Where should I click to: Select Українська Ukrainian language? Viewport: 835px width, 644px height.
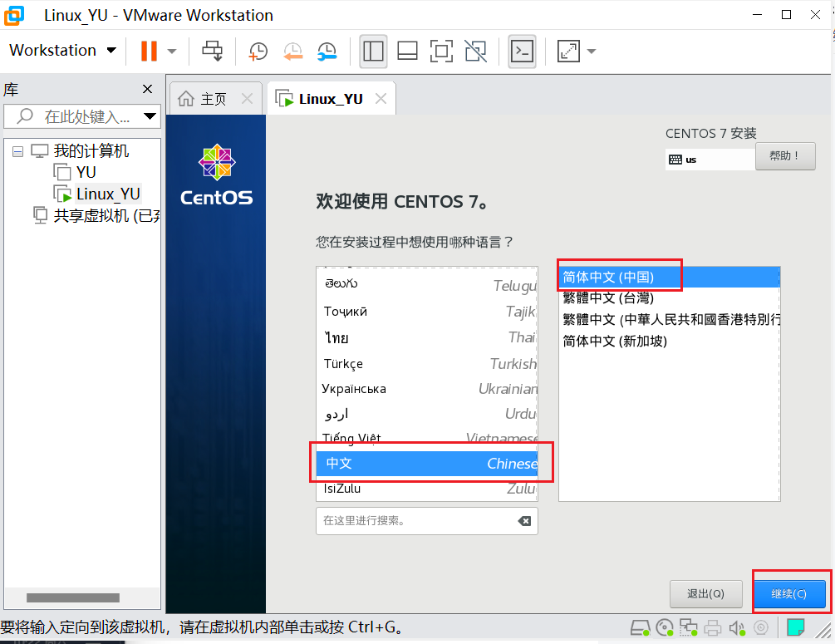pos(427,389)
